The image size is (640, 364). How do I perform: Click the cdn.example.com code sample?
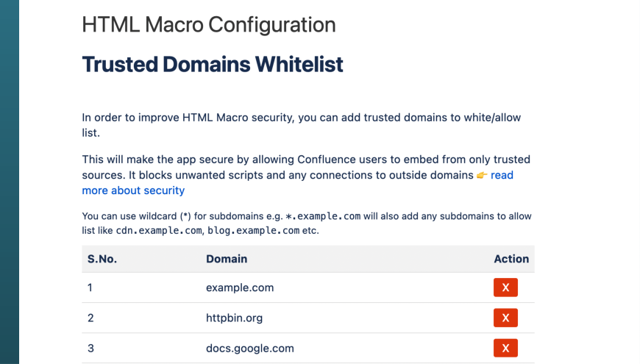[157, 230]
